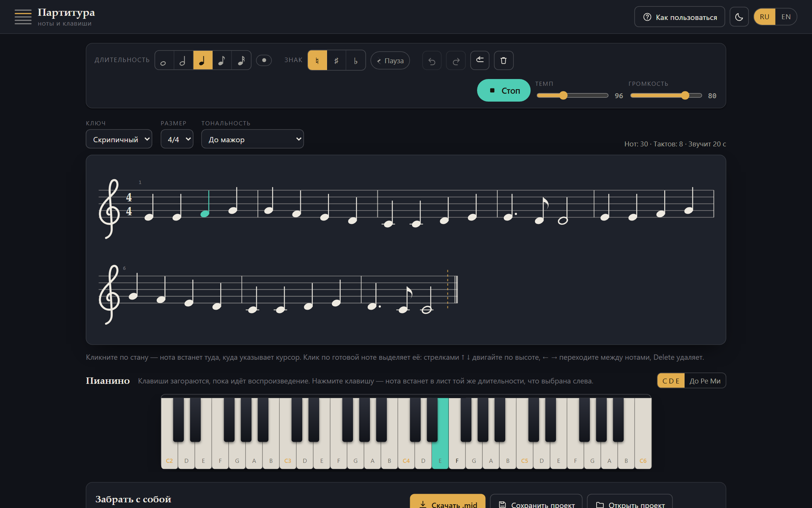Click the backspace delete-last-note icon
The image size is (812, 508).
480,60
